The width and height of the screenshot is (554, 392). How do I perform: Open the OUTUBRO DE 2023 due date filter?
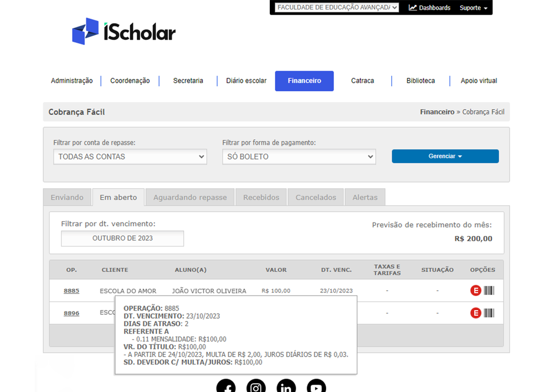[x=122, y=238]
